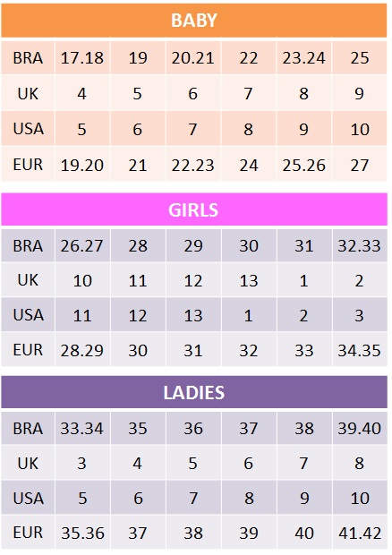Click the 19.20 EUR cell in BABY
This screenshot has width=392, height=555.
pos(82,165)
